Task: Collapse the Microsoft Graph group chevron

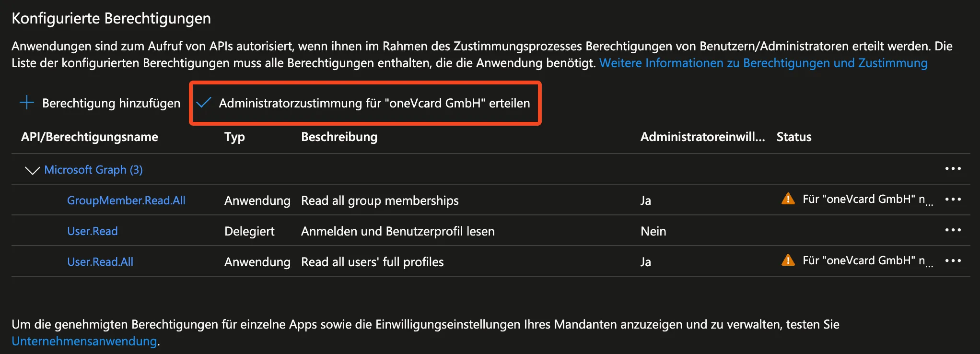Action: 32,170
